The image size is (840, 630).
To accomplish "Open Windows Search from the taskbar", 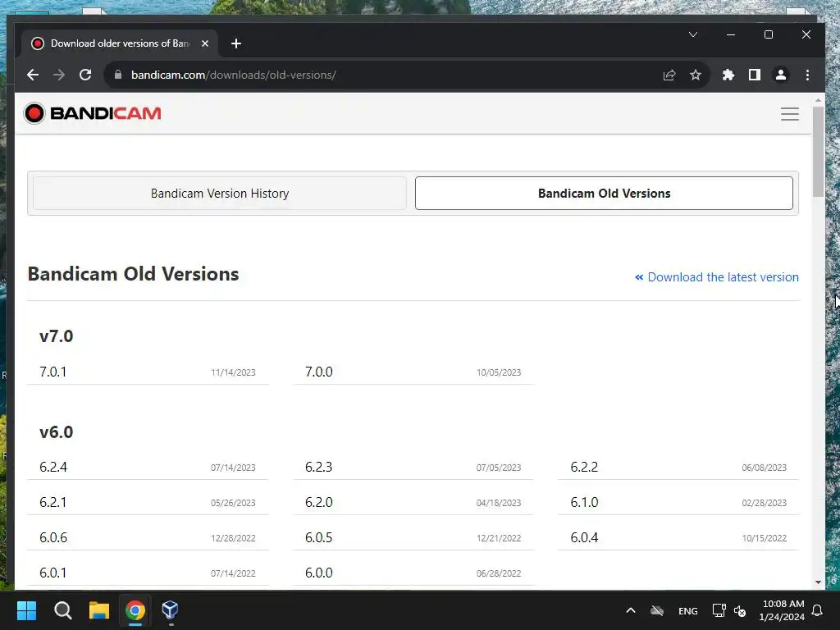I will [62, 610].
